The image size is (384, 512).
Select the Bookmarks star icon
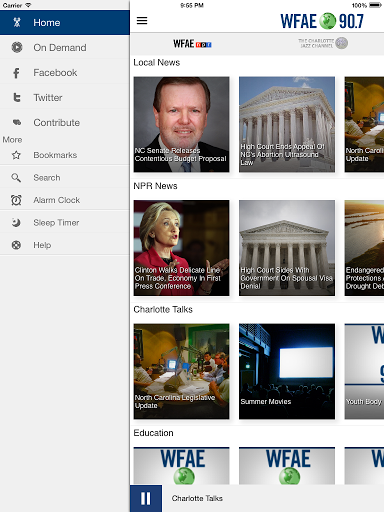[x=16, y=155]
